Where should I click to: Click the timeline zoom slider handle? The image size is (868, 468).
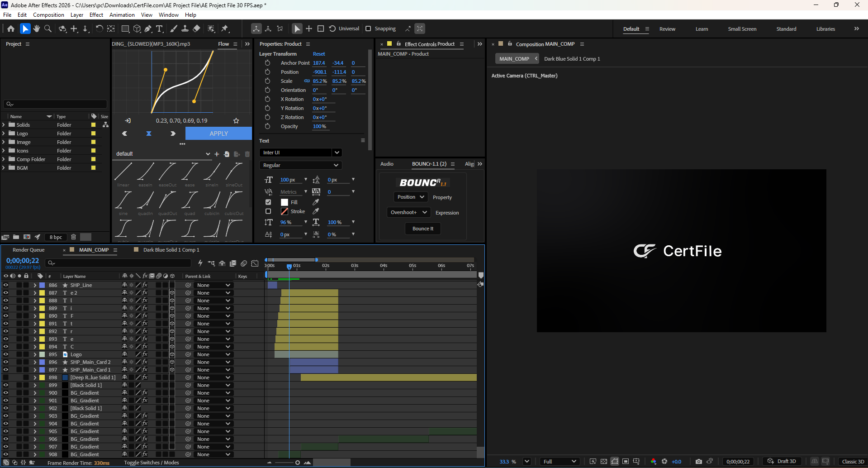coord(297,463)
